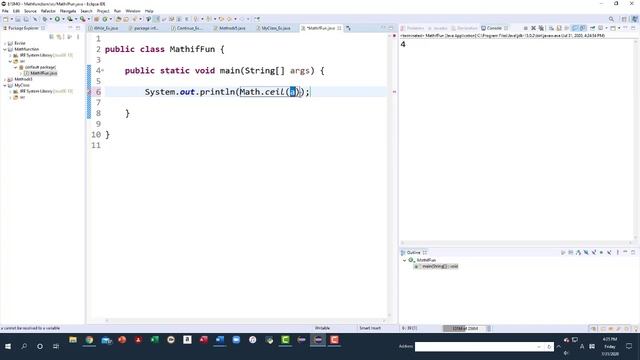Screen dimensions: 640x360
Task: Open Outline view menu
Action: (x=618, y=253)
